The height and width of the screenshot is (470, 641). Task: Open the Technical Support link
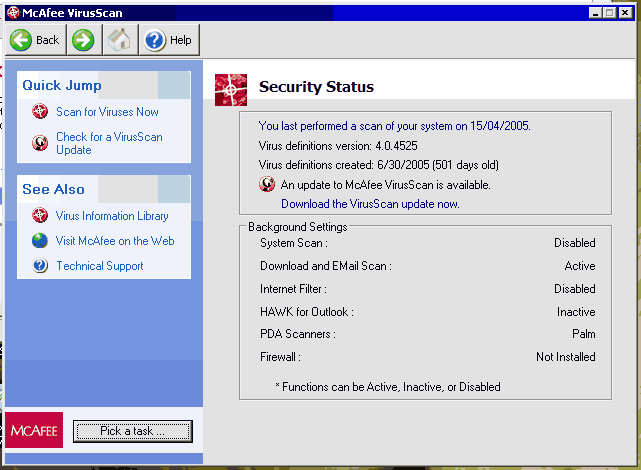99,266
